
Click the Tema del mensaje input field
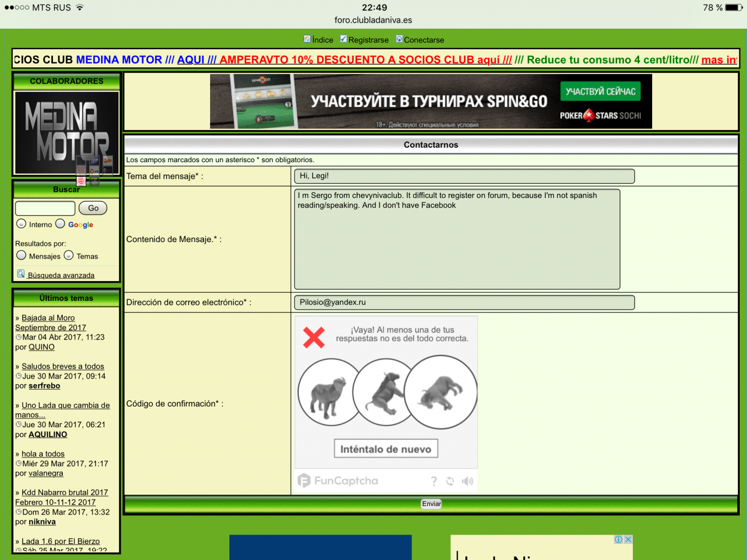click(x=464, y=176)
